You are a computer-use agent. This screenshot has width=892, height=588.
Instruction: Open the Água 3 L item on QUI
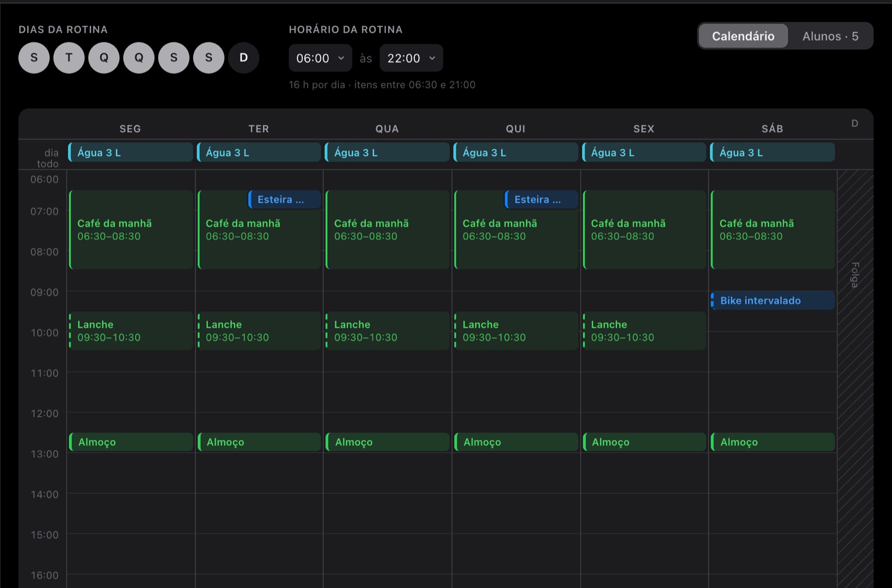coord(515,152)
